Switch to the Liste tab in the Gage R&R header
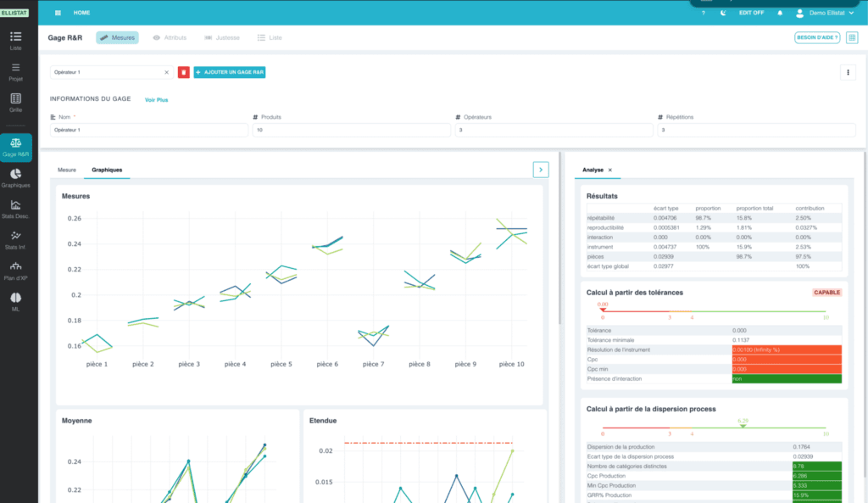 pyautogui.click(x=270, y=37)
